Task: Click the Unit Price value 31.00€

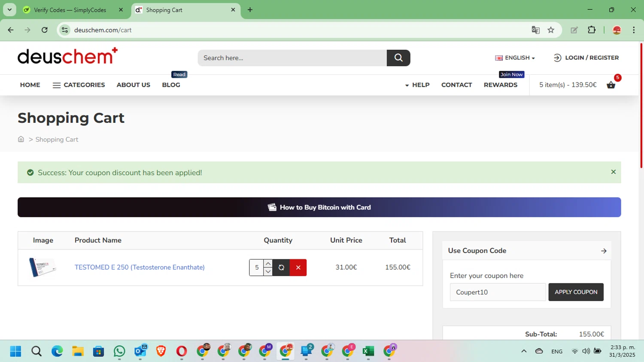Action: click(x=346, y=267)
